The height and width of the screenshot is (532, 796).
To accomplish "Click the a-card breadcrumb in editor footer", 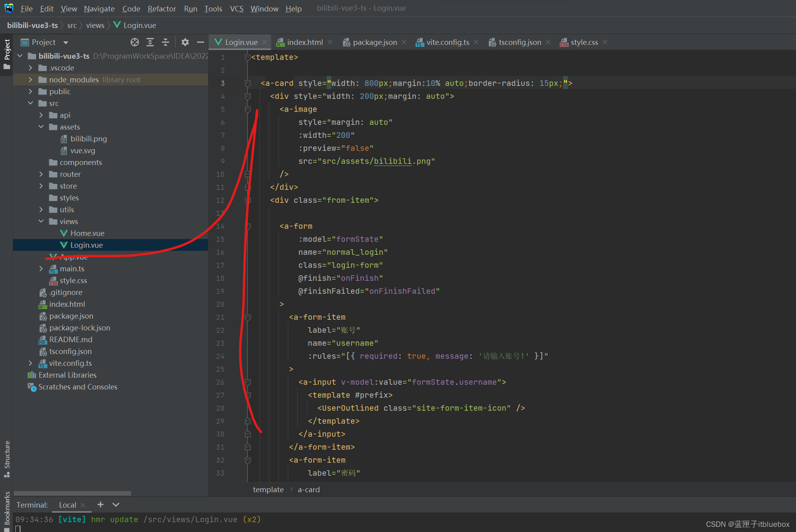I will coord(309,489).
